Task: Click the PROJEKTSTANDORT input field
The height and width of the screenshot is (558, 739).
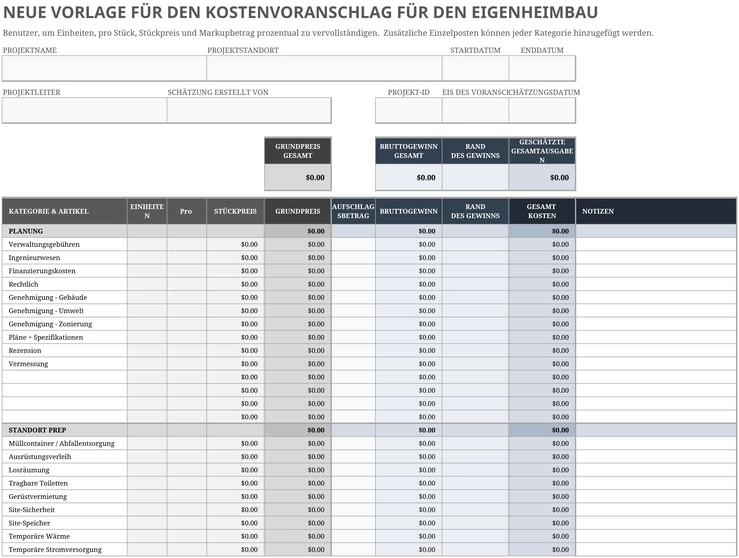Action: 324,68
